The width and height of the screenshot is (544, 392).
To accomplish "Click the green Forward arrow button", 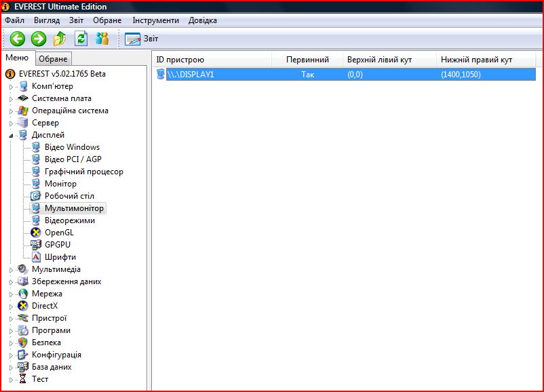I will tap(39, 39).
